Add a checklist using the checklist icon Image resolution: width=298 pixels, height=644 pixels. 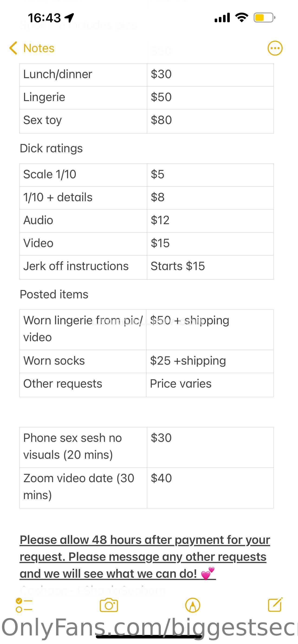click(x=24, y=605)
